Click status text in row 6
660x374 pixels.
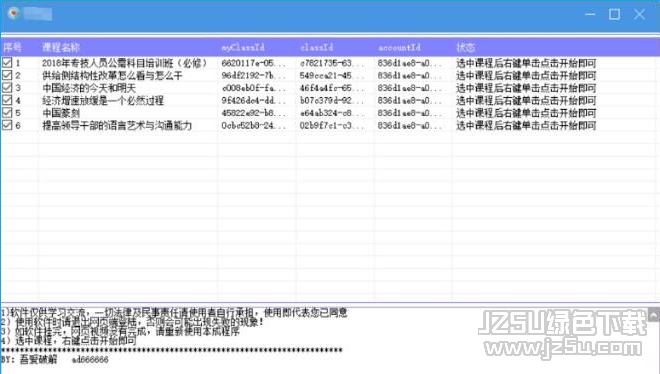tap(526, 125)
